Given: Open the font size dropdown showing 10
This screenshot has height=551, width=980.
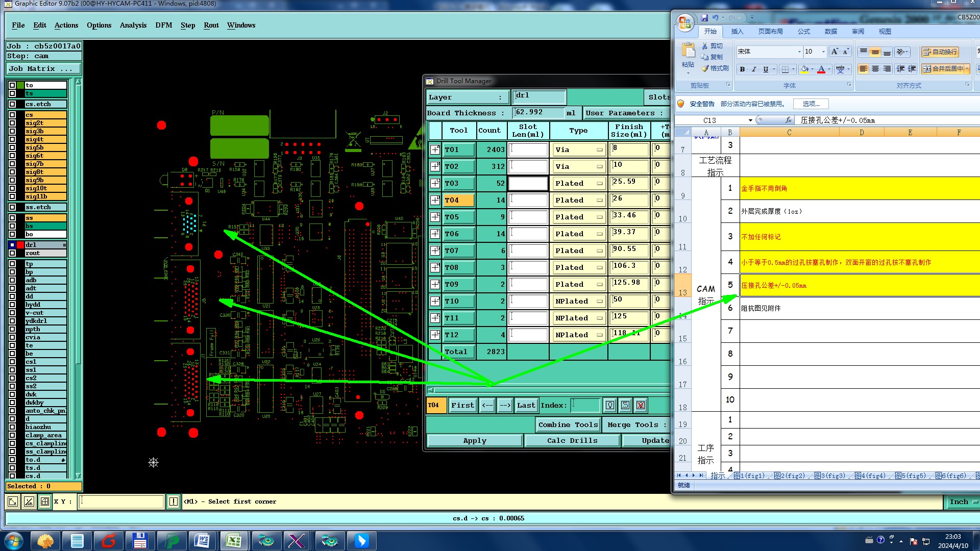Looking at the screenshot, I should pos(823,52).
